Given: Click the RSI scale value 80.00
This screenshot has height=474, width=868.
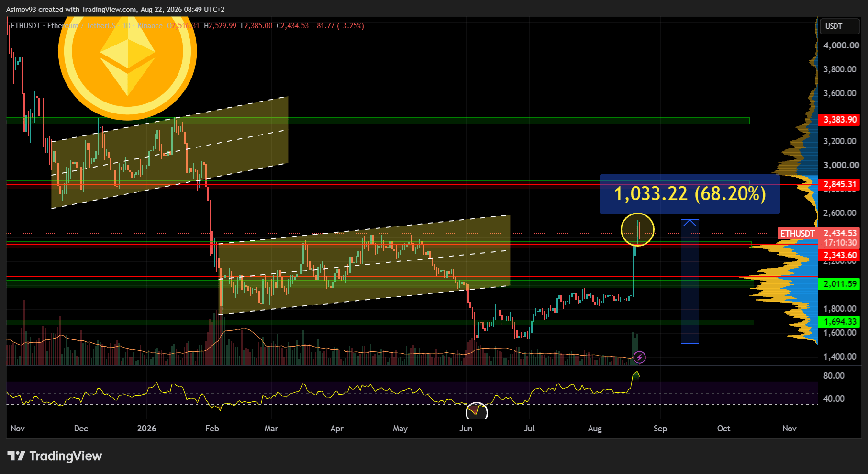Looking at the screenshot, I should [834, 376].
